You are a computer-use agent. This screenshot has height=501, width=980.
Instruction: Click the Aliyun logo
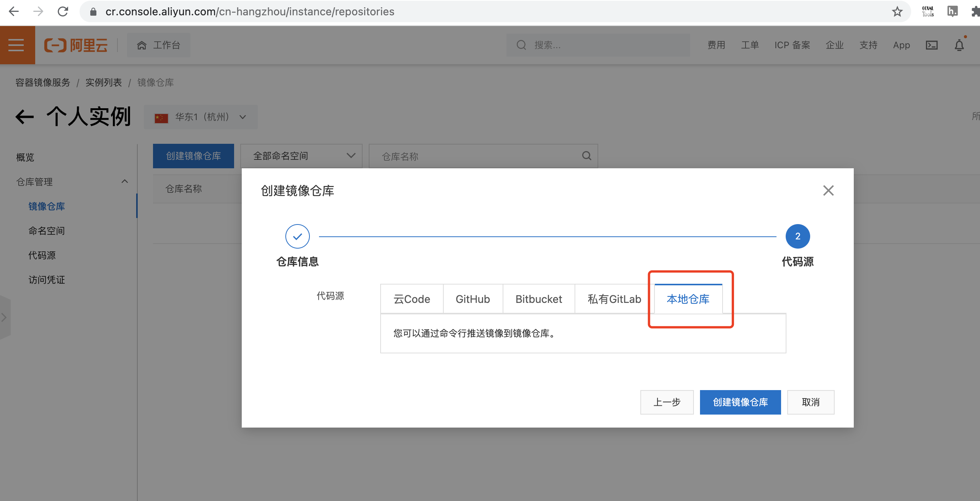click(76, 45)
